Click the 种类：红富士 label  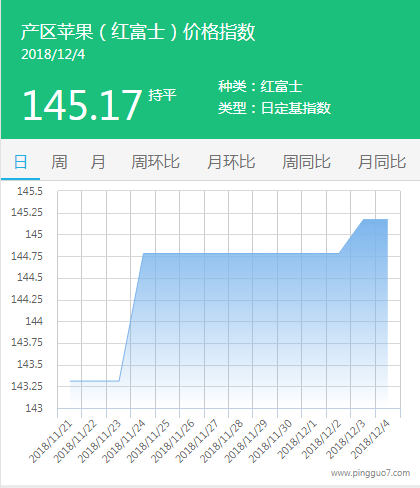click(x=260, y=87)
